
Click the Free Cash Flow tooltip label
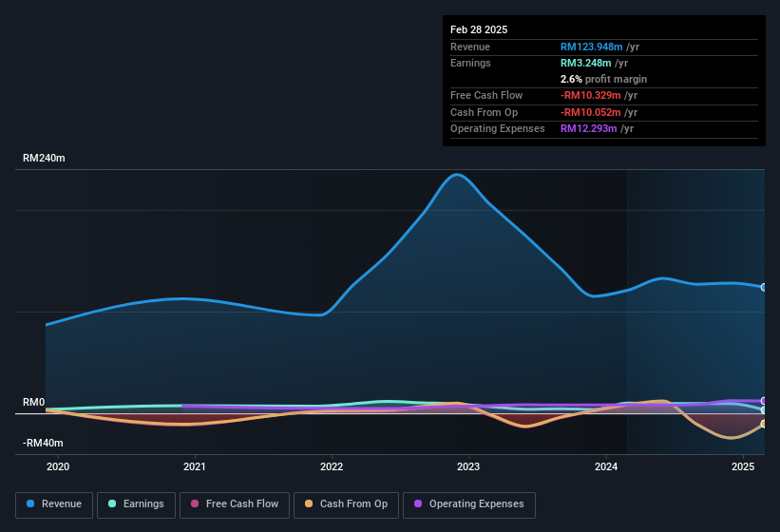486,95
